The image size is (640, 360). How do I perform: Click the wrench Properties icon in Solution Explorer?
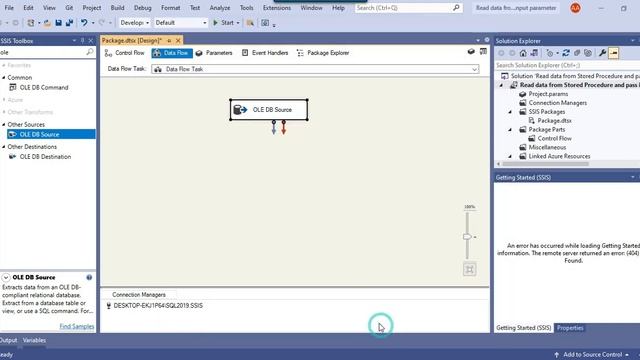602,53
